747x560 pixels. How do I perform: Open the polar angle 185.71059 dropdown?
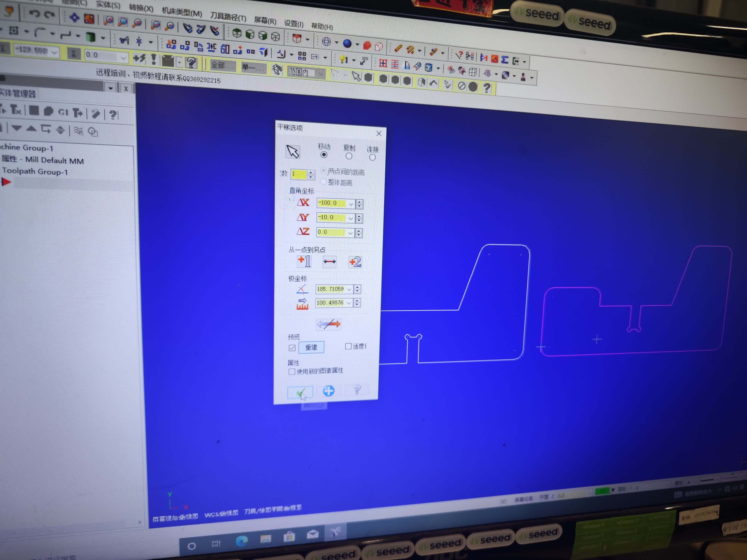(349, 289)
